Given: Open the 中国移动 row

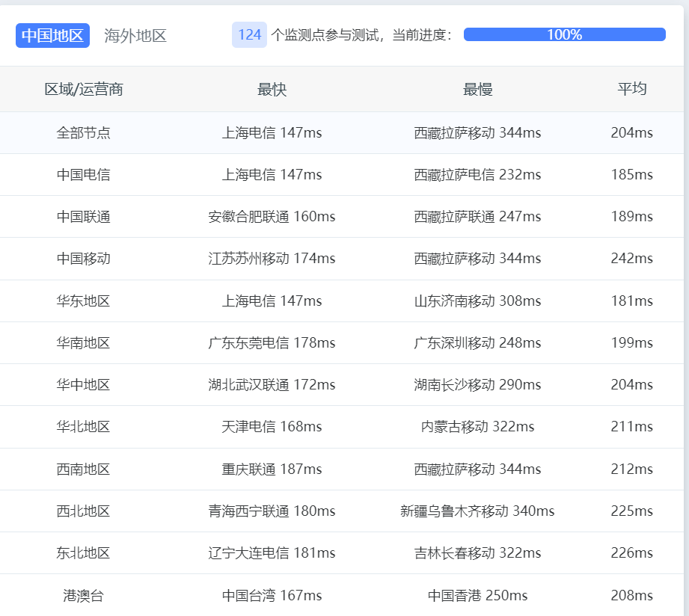Looking at the screenshot, I should click(342, 259).
